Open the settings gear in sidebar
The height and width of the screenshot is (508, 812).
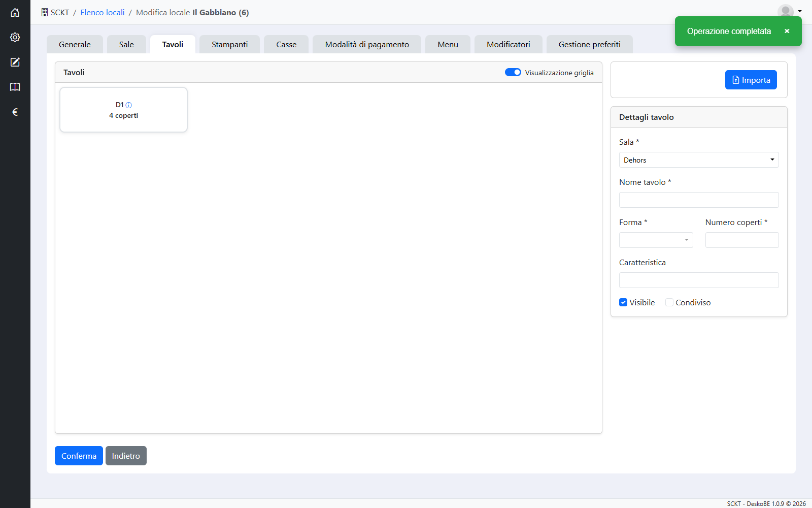[x=15, y=38]
